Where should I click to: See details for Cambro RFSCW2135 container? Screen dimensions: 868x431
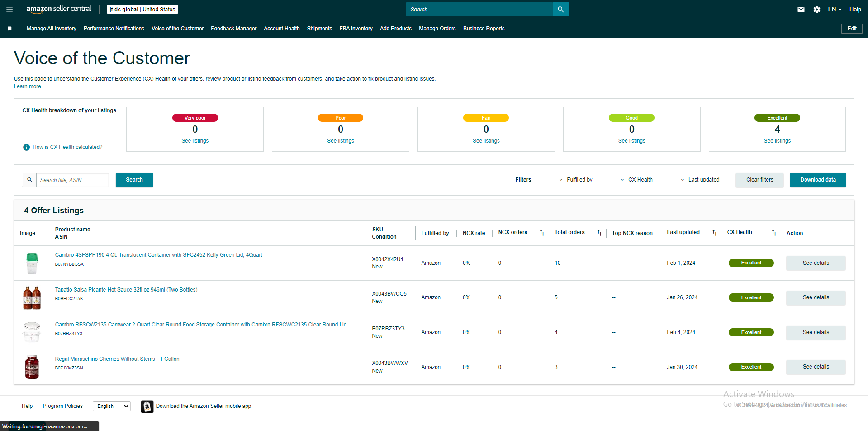tap(816, 332)
